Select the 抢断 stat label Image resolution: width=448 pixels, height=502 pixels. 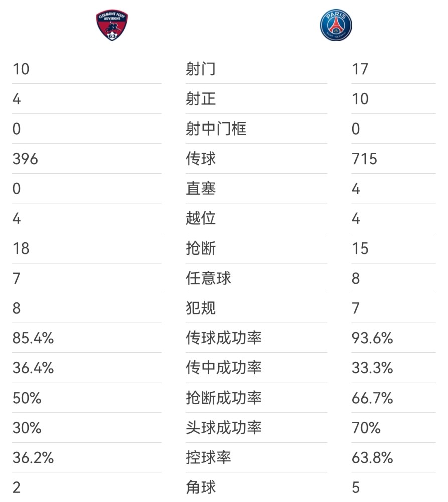pos(201,248)
